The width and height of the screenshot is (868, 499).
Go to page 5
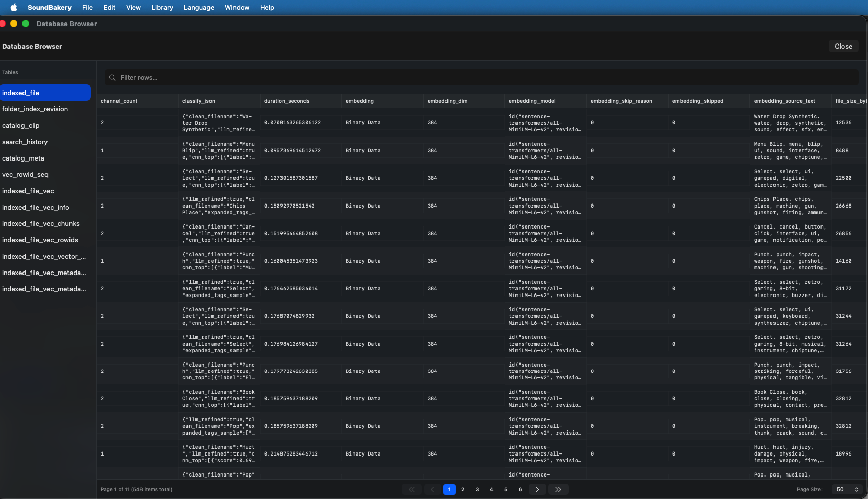pos(506,489)
